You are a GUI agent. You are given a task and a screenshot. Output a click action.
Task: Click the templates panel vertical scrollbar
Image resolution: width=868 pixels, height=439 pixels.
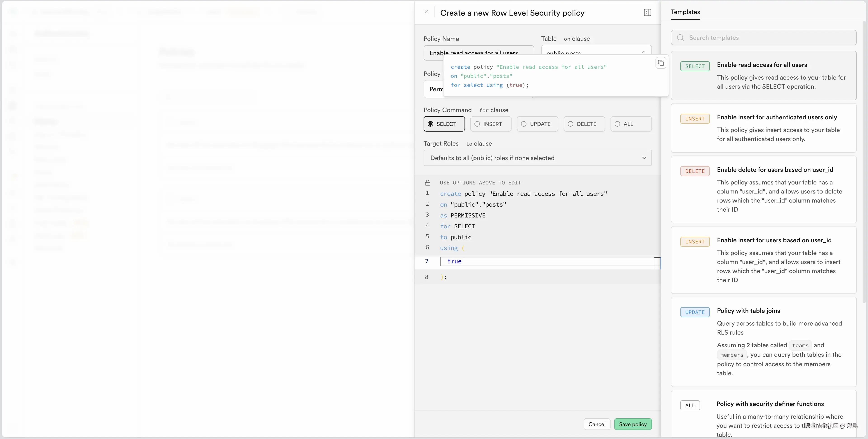[864, 162]
